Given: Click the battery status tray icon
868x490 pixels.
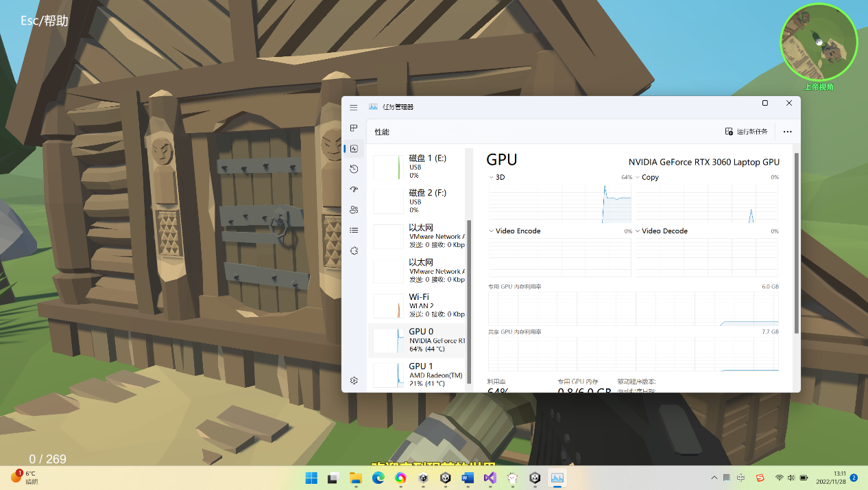Looking at the screenshot, I should [804, 478].
